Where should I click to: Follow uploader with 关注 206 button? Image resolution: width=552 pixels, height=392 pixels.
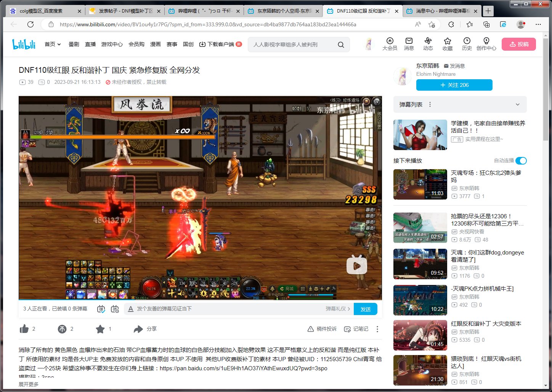454,85
